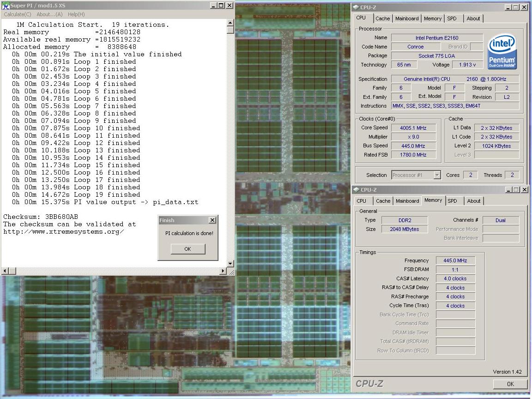This screenshot has width=532, height=399.
Task: Click the Bus Speed value '445.0 MHz'
Action: coord(413,146)
